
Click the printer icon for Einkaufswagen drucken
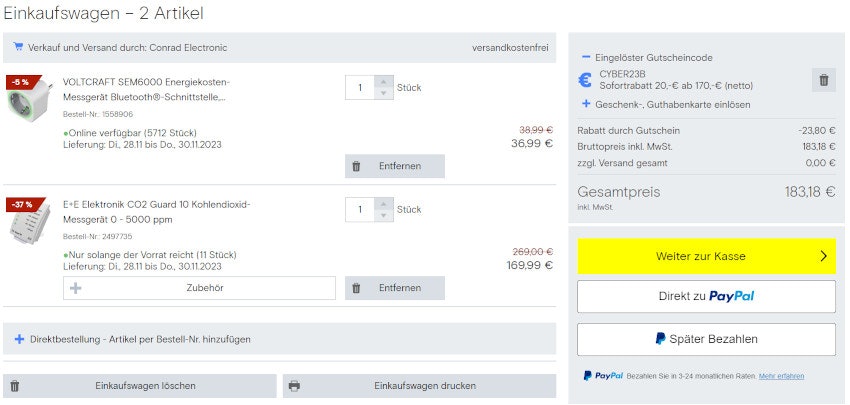point(294,386)
